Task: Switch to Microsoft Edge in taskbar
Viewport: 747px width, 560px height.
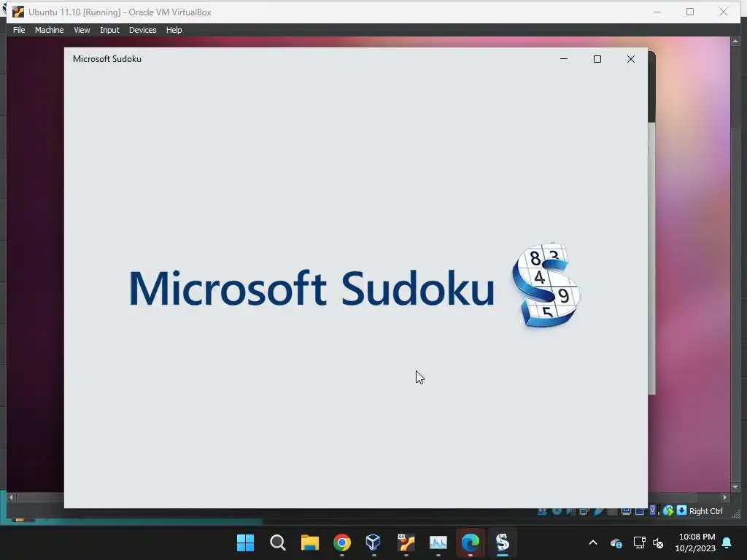Action: [x=471, y=542]
